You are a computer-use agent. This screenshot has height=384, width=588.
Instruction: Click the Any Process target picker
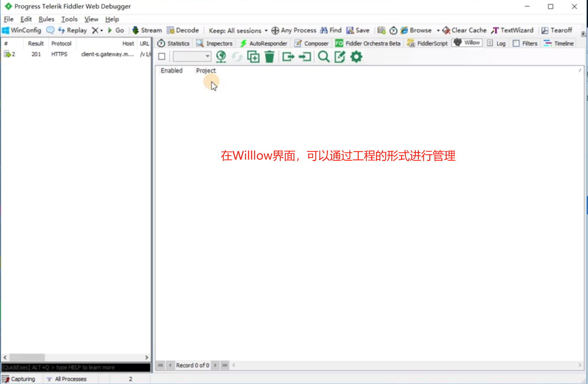[294, 30]
